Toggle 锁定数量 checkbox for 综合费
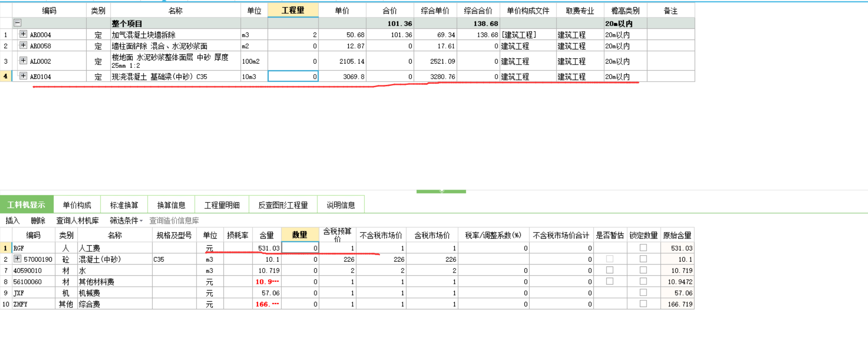Image resolution: width=868 pixels, height=348 pixels. click(x=643, y=304)
